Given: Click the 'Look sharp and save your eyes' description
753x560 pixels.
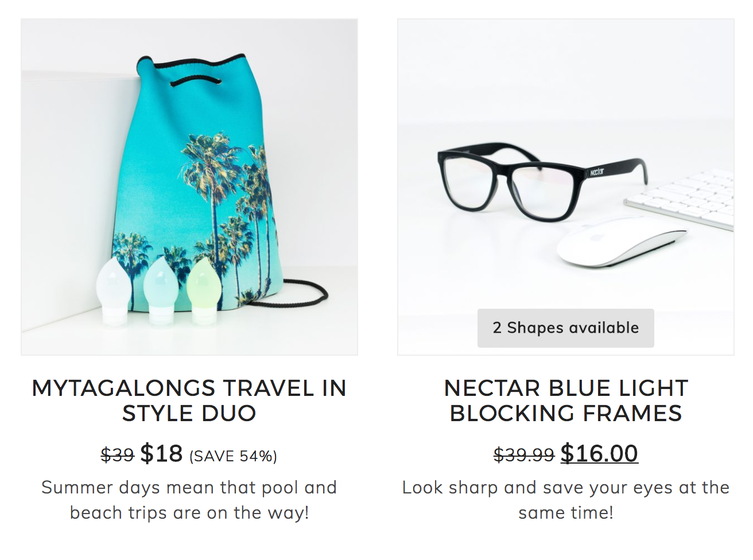Looking at the screenshot, I should (x=566, y=500).
